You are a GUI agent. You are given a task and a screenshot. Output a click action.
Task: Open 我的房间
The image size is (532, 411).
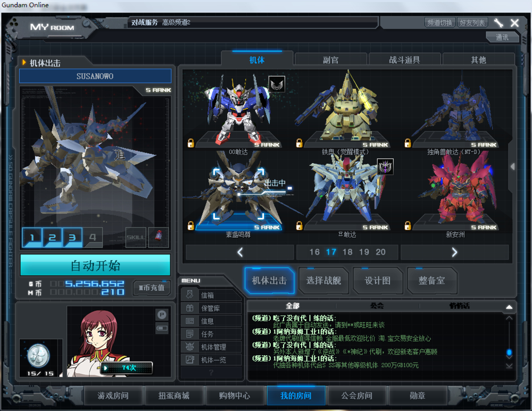(x=296, y=396)
